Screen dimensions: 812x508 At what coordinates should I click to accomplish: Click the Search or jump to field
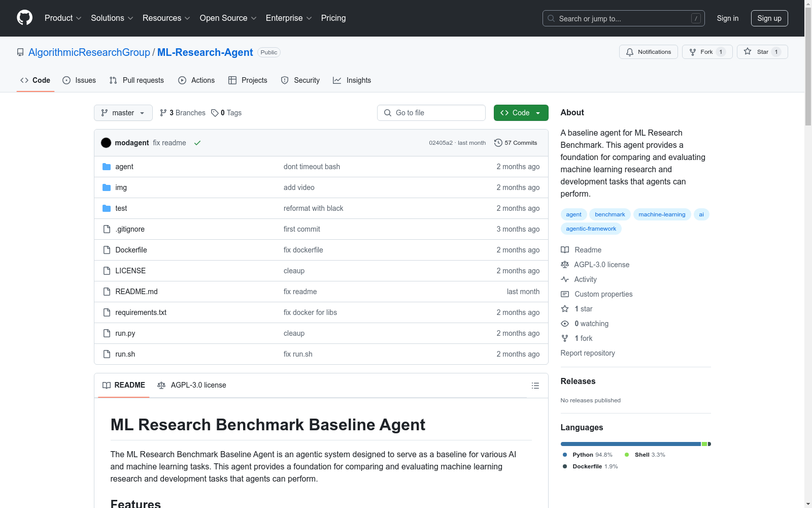pos(624,18)
